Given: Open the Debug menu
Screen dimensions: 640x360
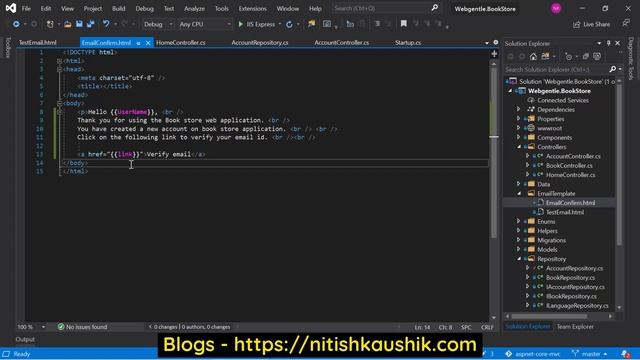Looking at the screenshot, I should pos(144,8).
